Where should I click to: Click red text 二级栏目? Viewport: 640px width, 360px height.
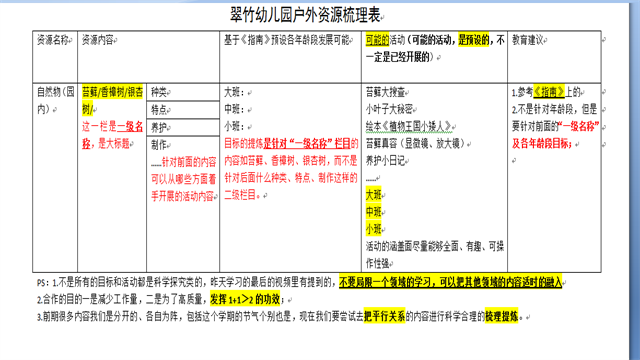pos(240,195)
